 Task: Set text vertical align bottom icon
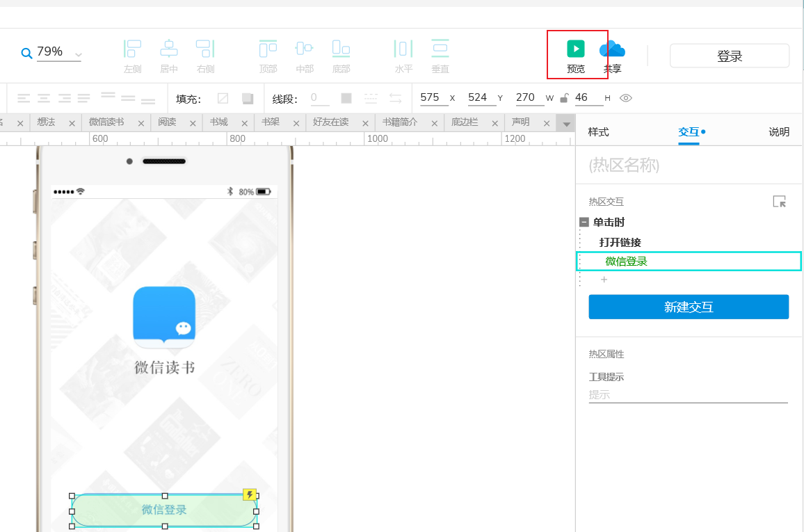point(148,100)
